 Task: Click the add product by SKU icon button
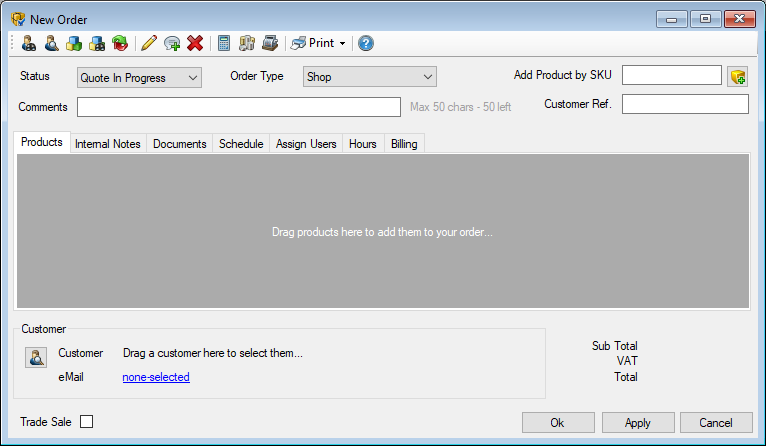point(738,77)
